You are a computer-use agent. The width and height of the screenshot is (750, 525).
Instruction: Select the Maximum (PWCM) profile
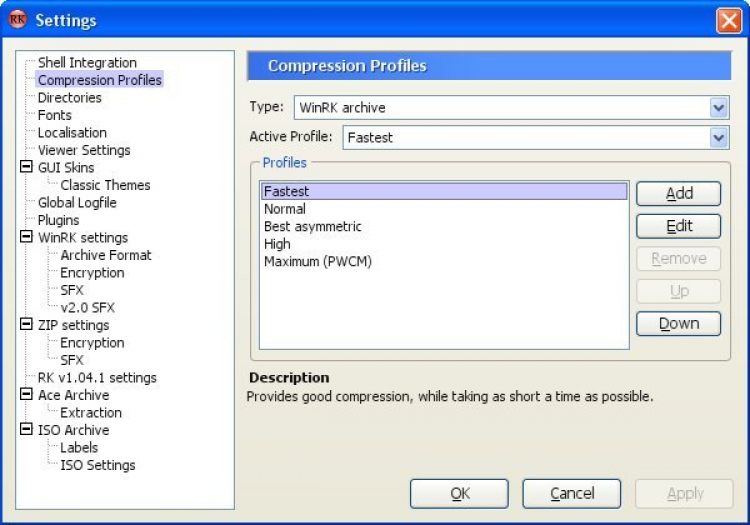[444, 262]
